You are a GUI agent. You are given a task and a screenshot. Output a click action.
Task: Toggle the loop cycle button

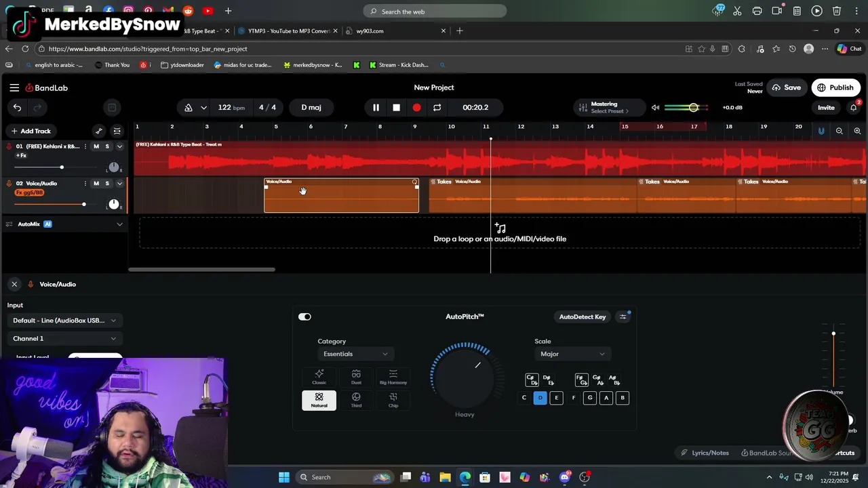(437, 107)
